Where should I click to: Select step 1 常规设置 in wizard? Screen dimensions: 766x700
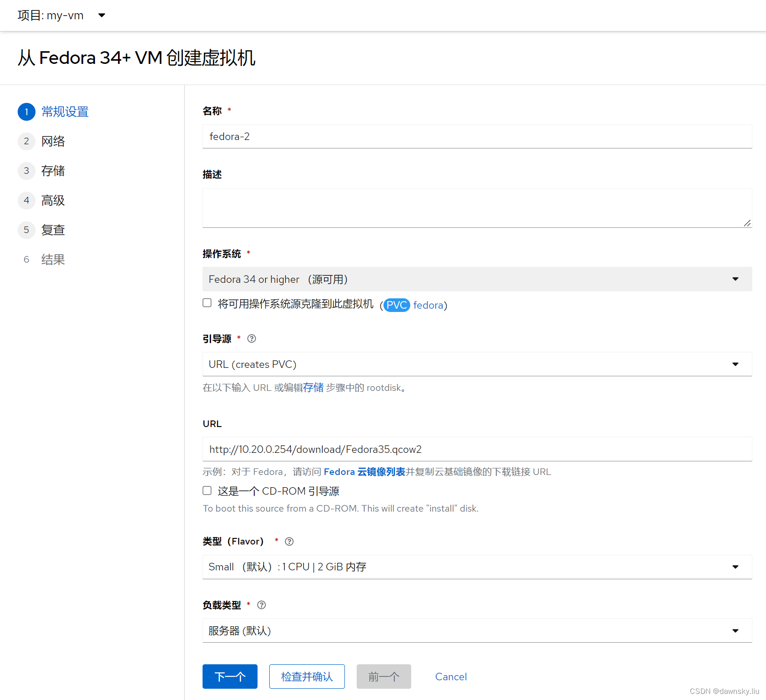[53, 112]
